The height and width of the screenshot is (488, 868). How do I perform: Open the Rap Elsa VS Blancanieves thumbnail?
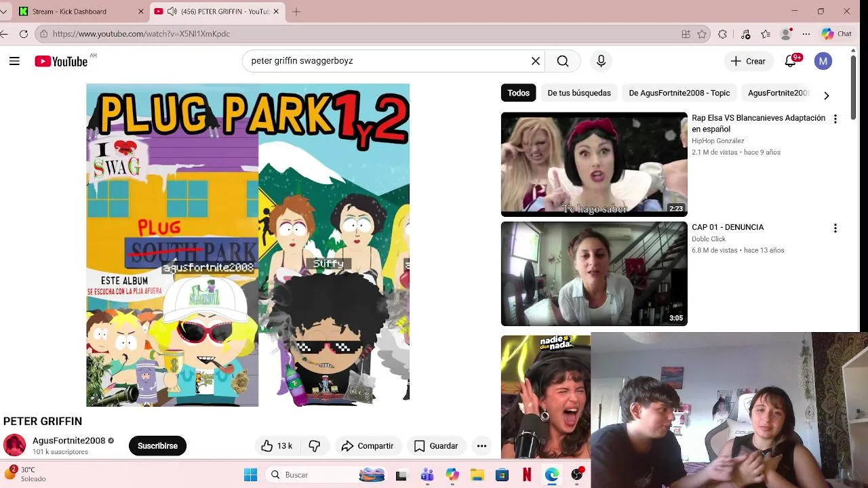click(594, 164)
